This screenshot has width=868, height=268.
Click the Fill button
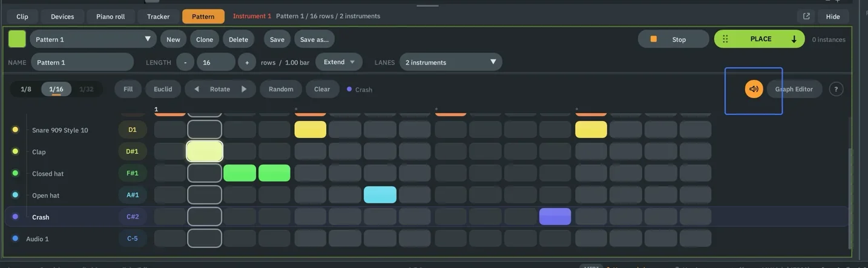128,89
